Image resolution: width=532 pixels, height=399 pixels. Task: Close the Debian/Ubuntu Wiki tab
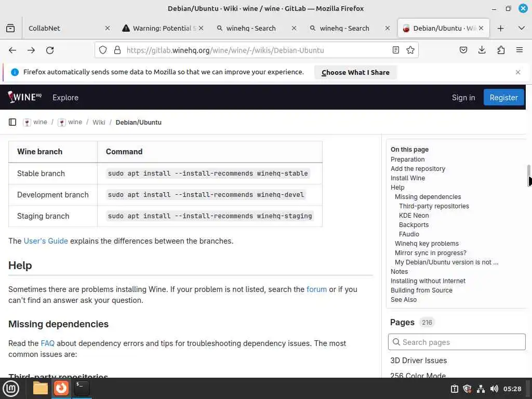tap(481, 28)
